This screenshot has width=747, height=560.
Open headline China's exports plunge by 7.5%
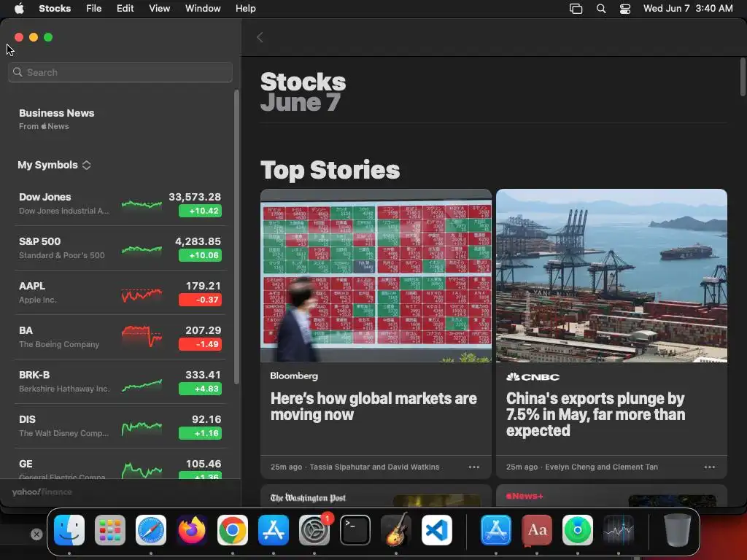(x=595, y=414)
